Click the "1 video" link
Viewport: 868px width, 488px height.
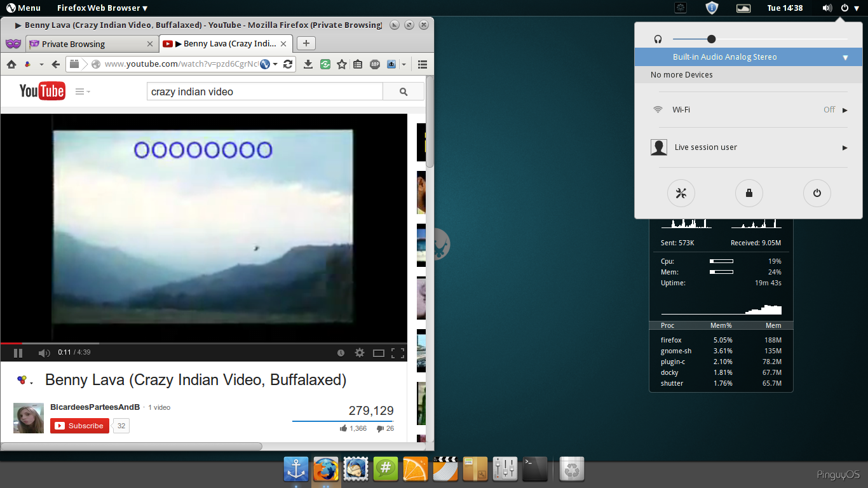pos(159,407)
